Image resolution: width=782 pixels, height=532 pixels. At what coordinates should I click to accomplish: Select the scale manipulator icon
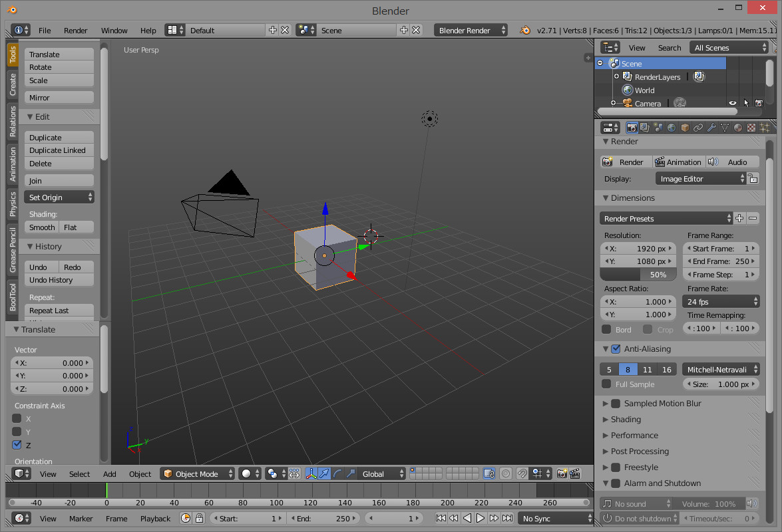pyautogui.click(x=351, y=473)
